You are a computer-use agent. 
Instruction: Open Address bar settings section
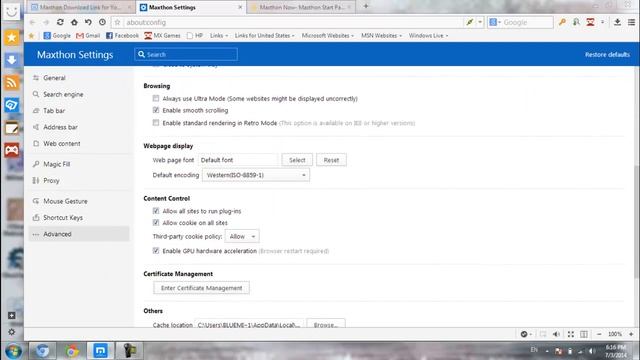(x=79, y=127)
